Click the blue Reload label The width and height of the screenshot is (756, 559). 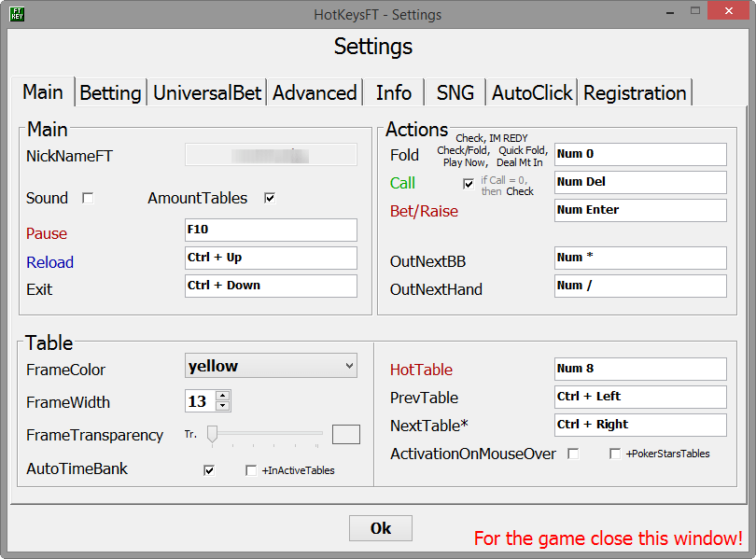click(50, 262)
